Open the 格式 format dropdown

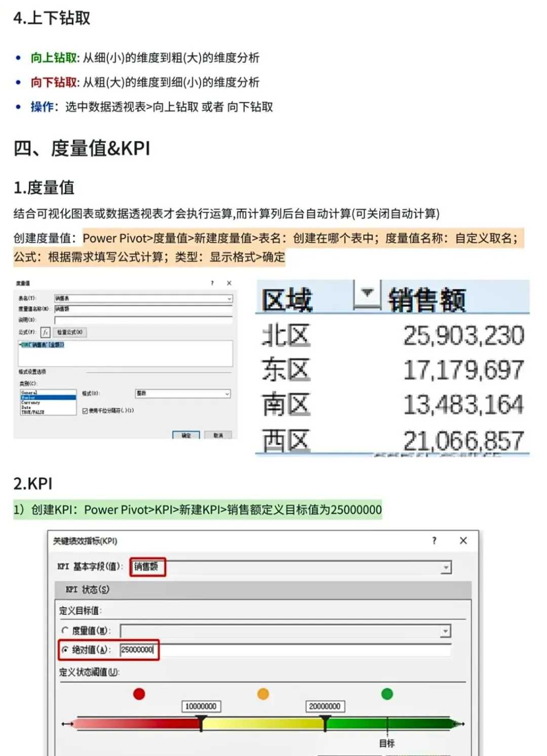[x=227, y=394]
